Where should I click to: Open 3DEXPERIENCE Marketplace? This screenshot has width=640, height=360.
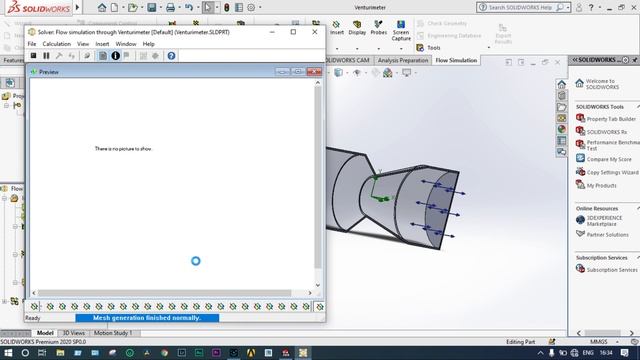coord(599,221)
